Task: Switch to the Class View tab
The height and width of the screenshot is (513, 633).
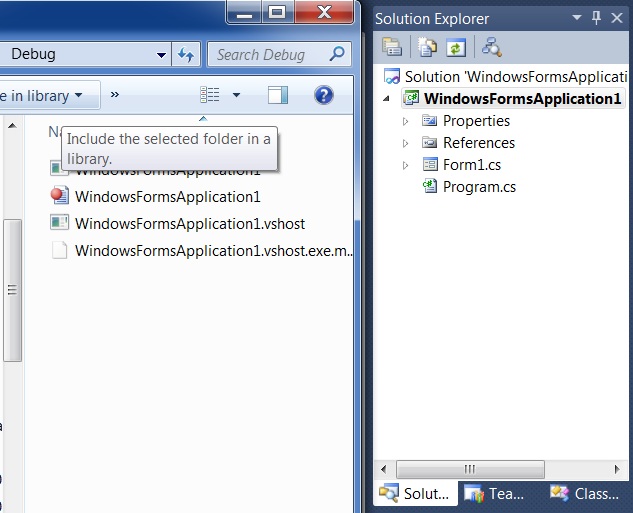Action: click(584, 493)
